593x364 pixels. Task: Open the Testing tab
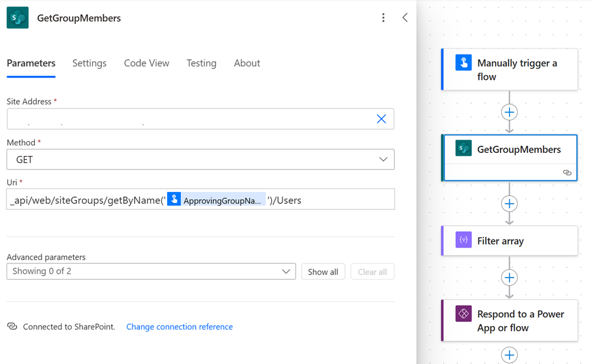(201, 63)
